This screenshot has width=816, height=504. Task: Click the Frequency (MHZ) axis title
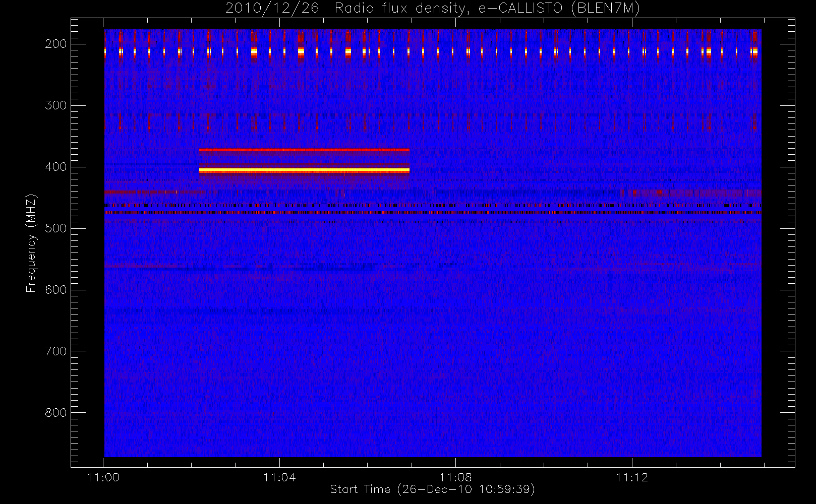(31, 243)
